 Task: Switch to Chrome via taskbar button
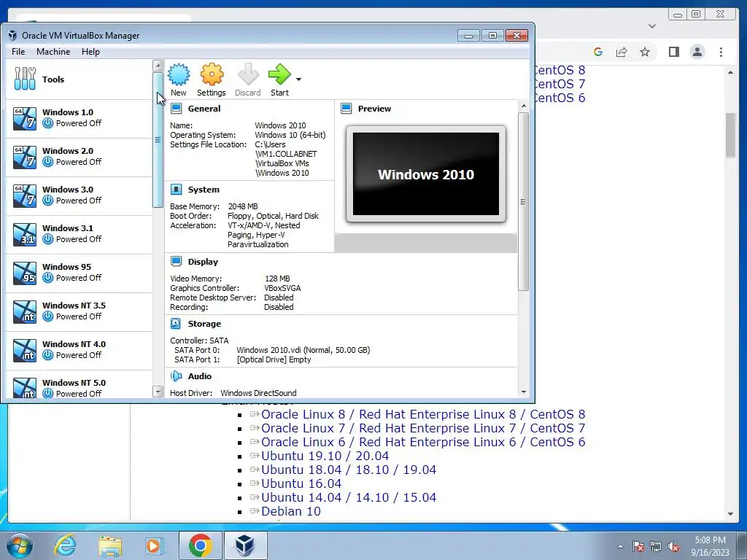[x=200, y=545]
